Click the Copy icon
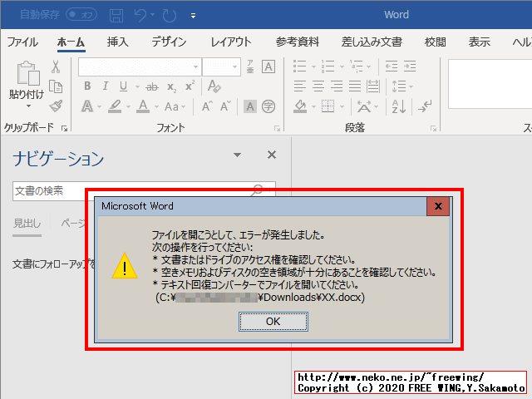Screen dimensions: 532x399 pos(56,86)
